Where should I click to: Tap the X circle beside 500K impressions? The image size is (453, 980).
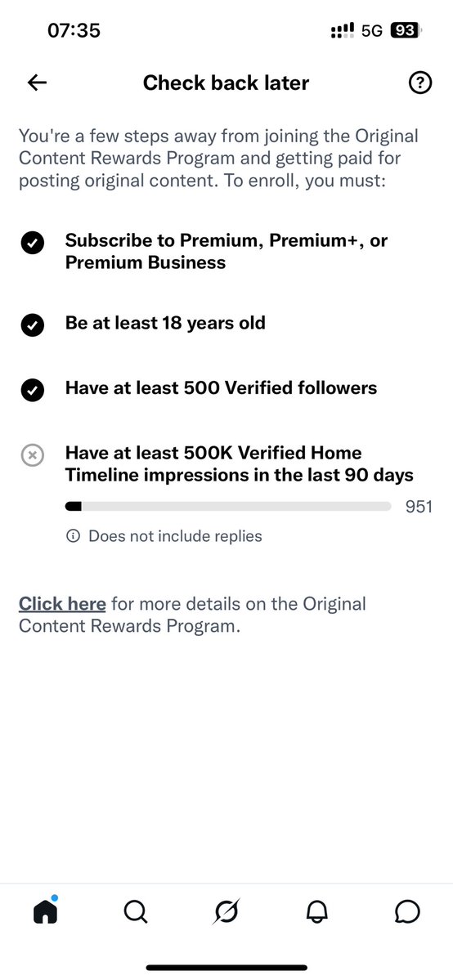[x=32, y=455]
